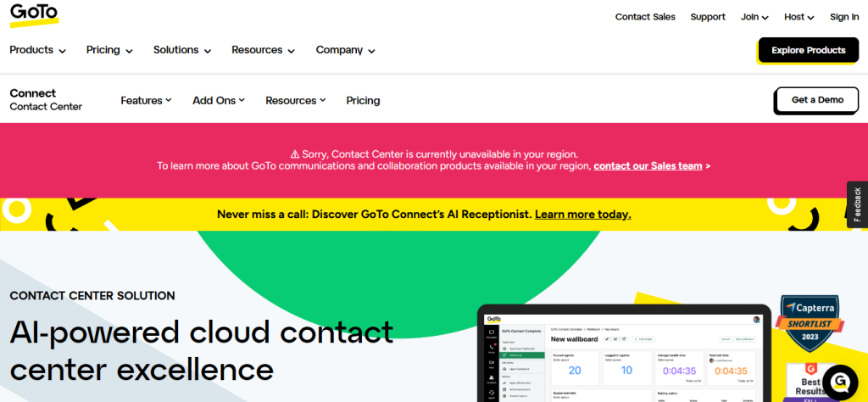Expand the Join dropdown
The image size is (868, 402).
(754, 17)
